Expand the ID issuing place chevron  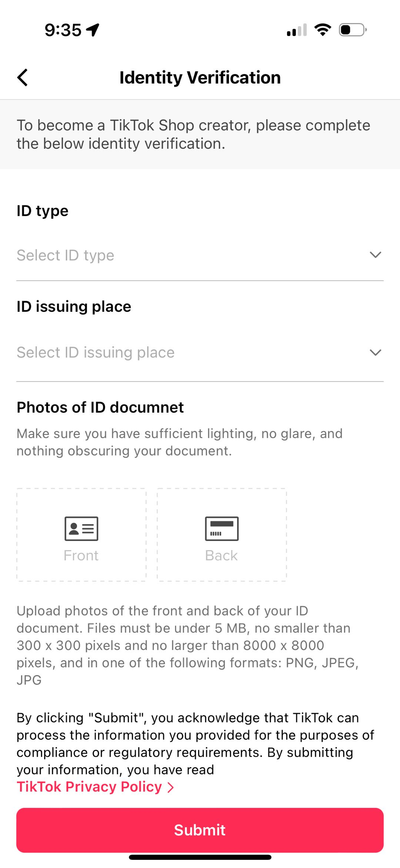tap(375, 352)
